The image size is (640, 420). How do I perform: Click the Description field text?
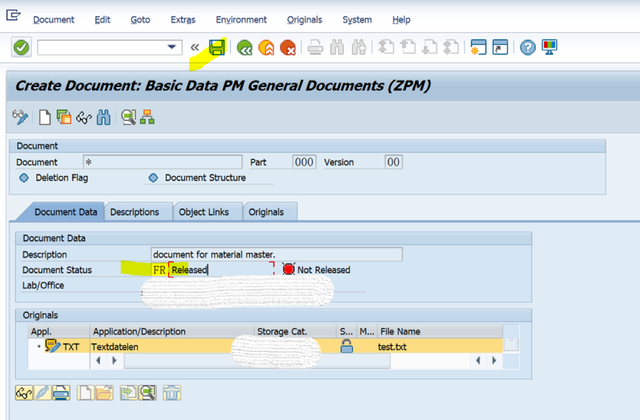click(276, 254)
